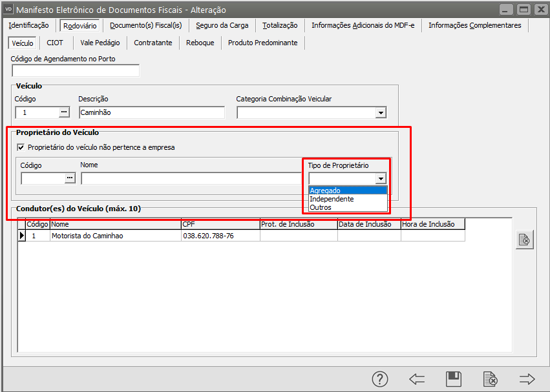Remove driver with document-X button beside grid

tap(524, 240)
